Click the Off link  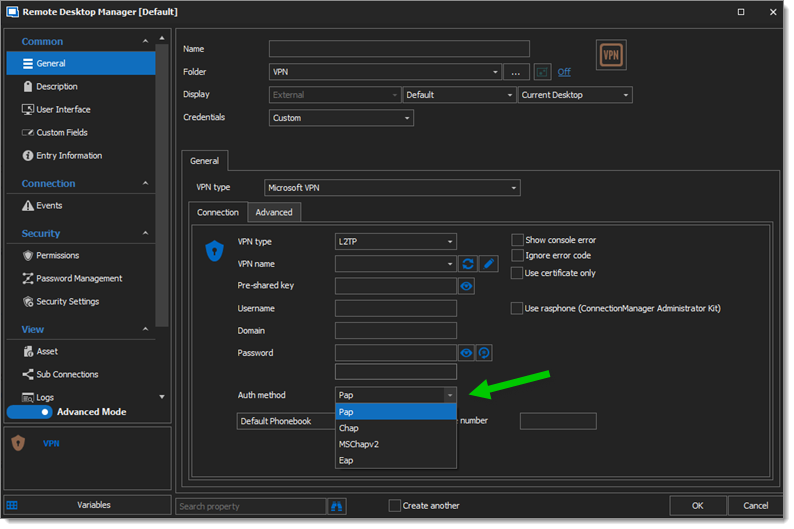pyautogui.click(x=564, y=72)
